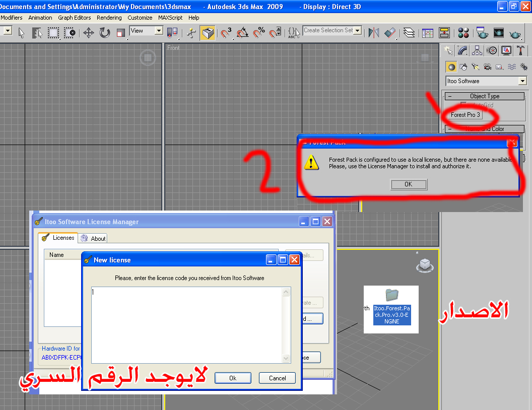
Task: Open the Material Editor spheres icon
Action: click(x=463, y=33)
